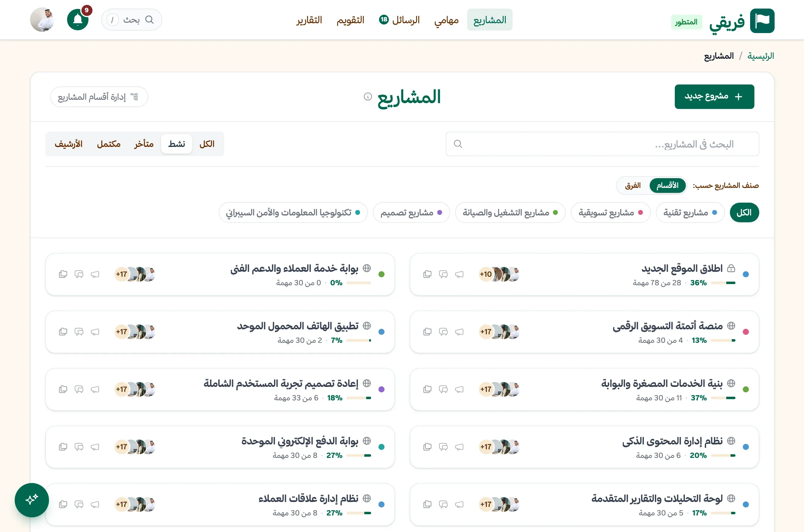
Task: Open التقويم in top navigation
Action: coord(350,20)
